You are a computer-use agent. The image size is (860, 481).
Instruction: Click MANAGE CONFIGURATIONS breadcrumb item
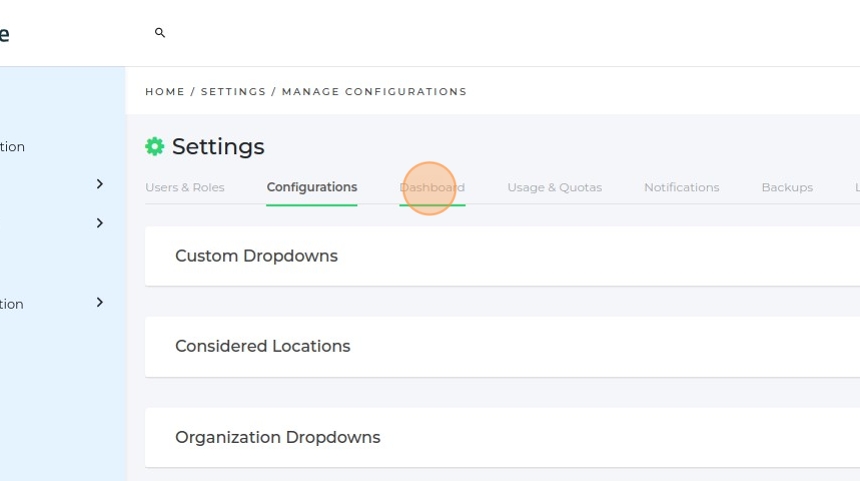(x=374, y=92)
